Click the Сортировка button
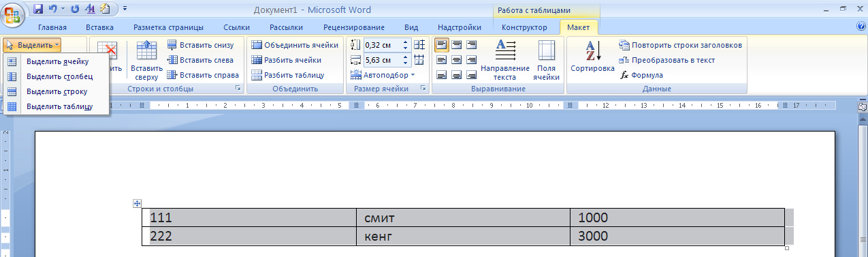Viewport: 868px width, 257px height. tap(592, 57)
